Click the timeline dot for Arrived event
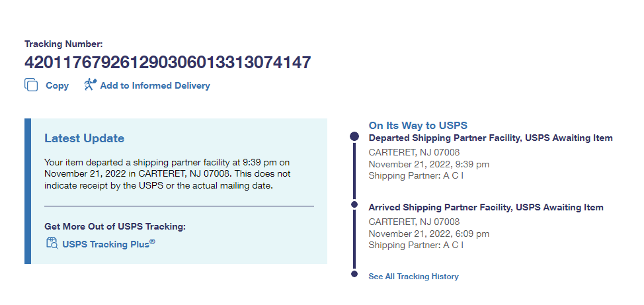The width and height of the screenshot is (644, 305). click(x=354, y=204)
